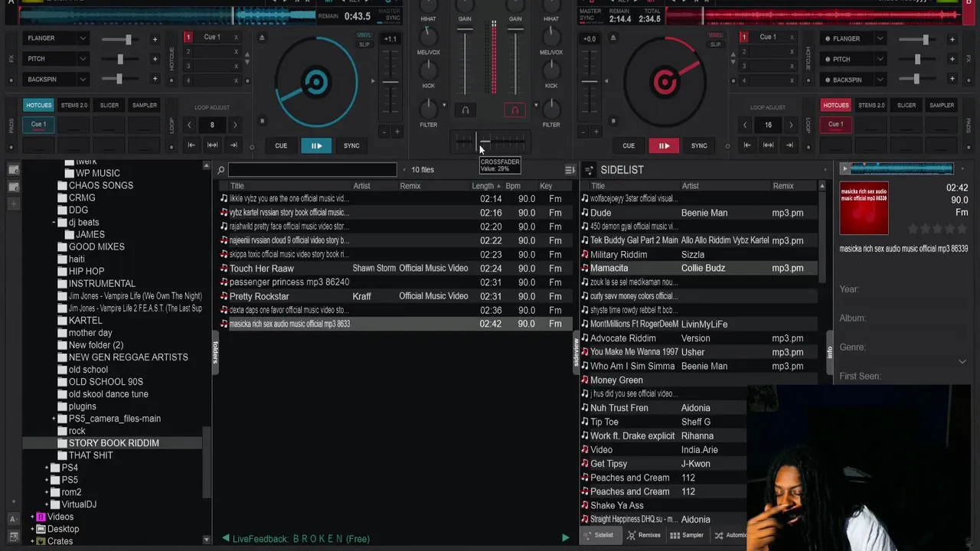This screenshot has width=980, height=551.
Task: Double the loop length on deck B
Action: pos(791,125)
